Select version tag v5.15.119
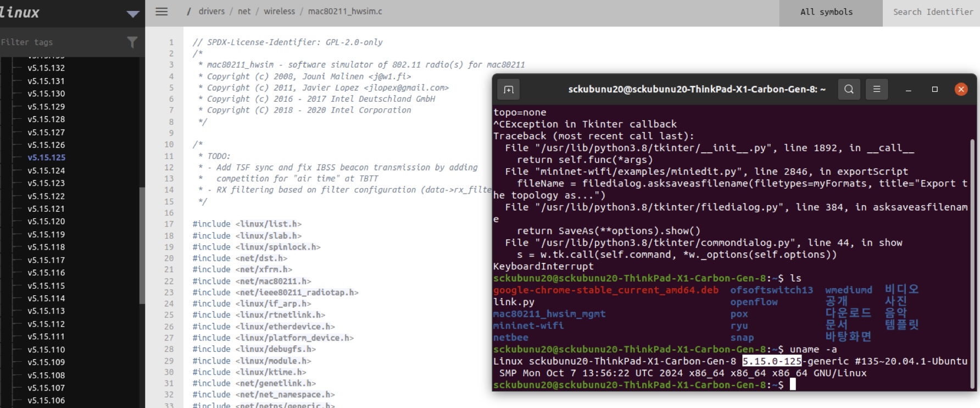This screenshot has width=980, height=408. (x=46, y=234)
